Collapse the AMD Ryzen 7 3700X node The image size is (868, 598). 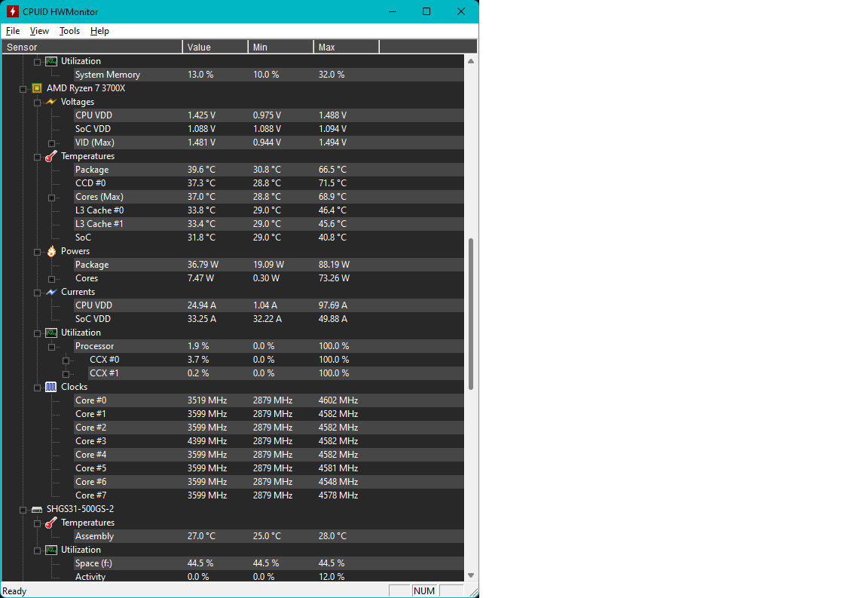[x=23, y=89]
